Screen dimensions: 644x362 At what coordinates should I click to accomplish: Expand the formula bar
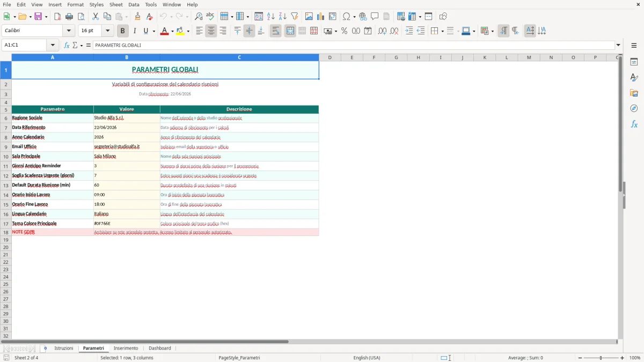618,45
